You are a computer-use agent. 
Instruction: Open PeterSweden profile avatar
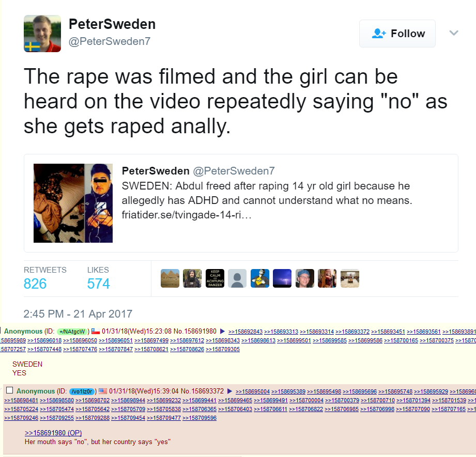(x=42, y=34)
